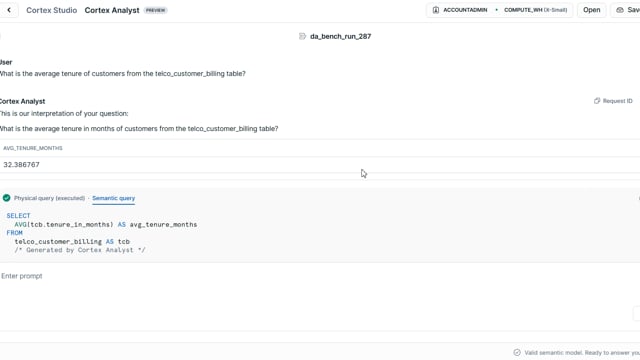Click the FROM keyword in the query
The height and width of the screenshot is (360, 640).
(x=14, y=233)
